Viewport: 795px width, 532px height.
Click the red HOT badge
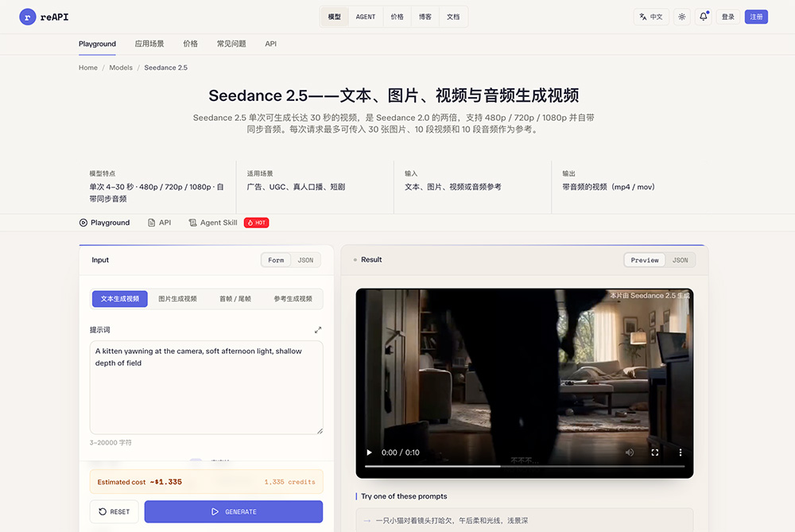coord(257,223)
